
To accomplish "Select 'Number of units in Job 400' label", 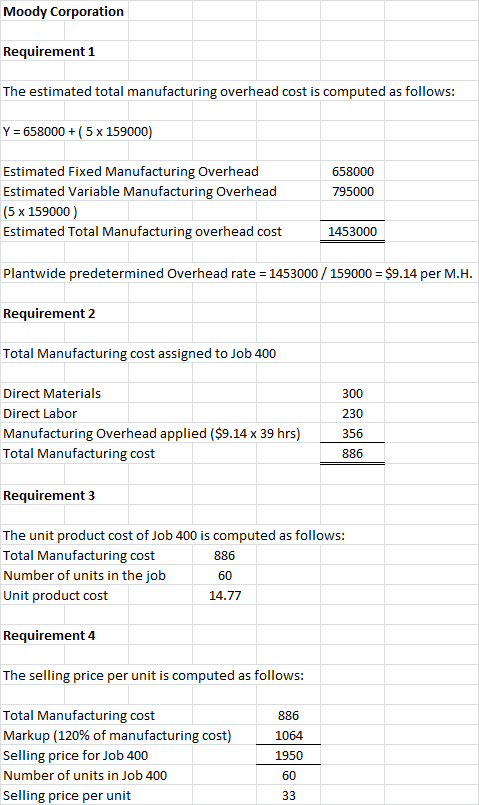I will point(85,776).
